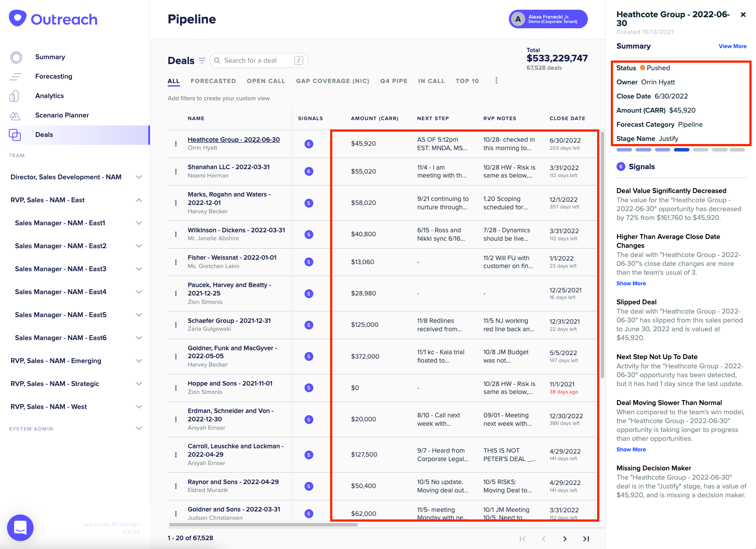Click the signals count badge in side panel
Image resolution: width=756 pixels, height=549 pixels.
coord(621,167)
